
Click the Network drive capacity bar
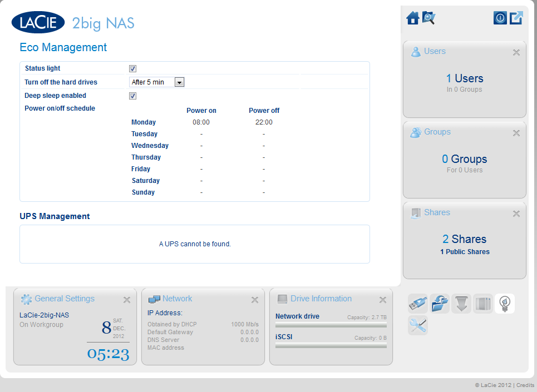(331, 325)
